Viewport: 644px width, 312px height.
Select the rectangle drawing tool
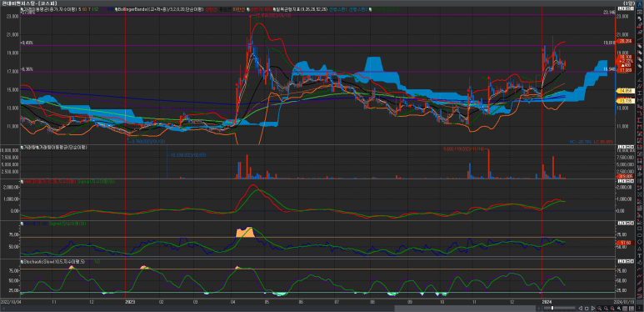pos(640,228)
